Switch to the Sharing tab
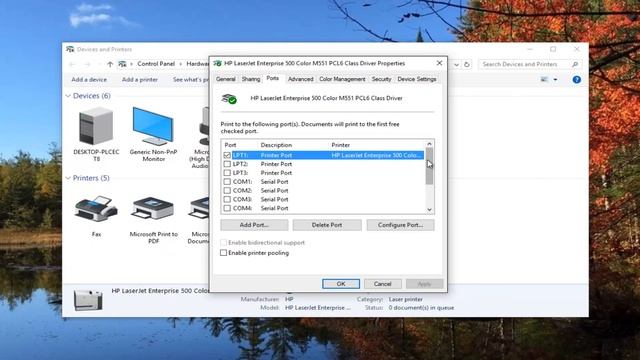Screen dimensions: 640x360 point(251,79)
